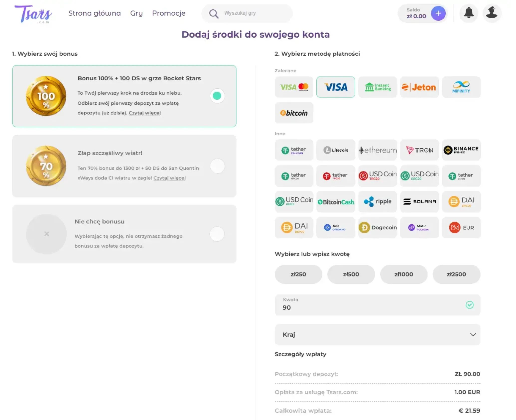Pick Instant Banking as payment method
The height and width of the screenshot is (420, 516).
click(378, 87)
